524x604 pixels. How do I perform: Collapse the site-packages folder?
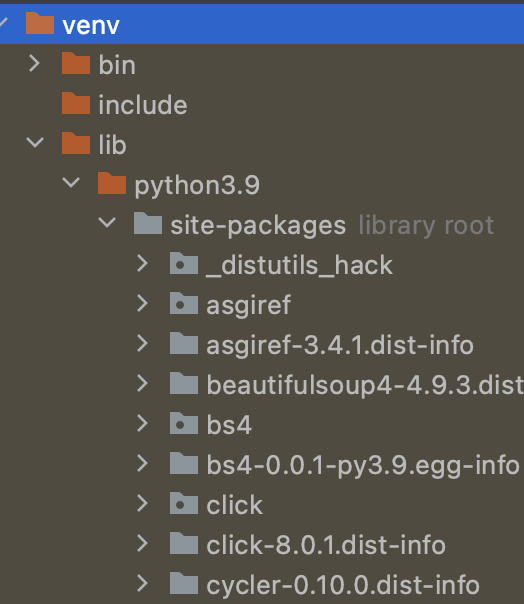107,223
